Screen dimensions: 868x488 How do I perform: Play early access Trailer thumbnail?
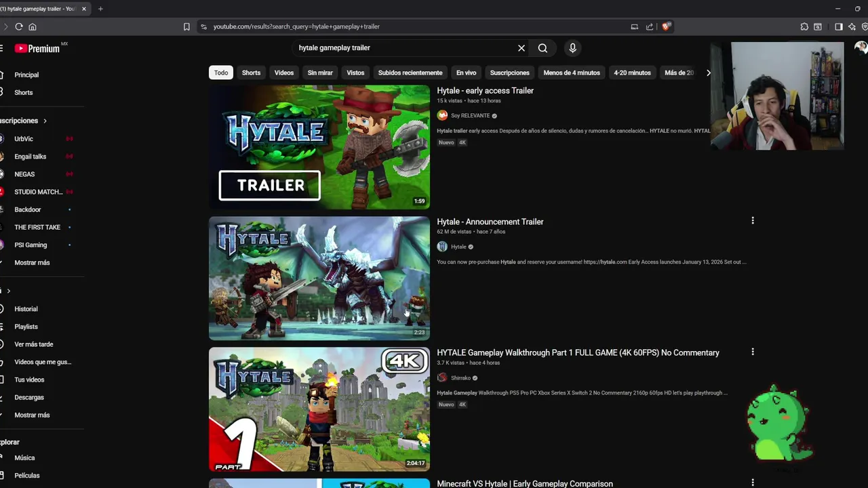319,147
